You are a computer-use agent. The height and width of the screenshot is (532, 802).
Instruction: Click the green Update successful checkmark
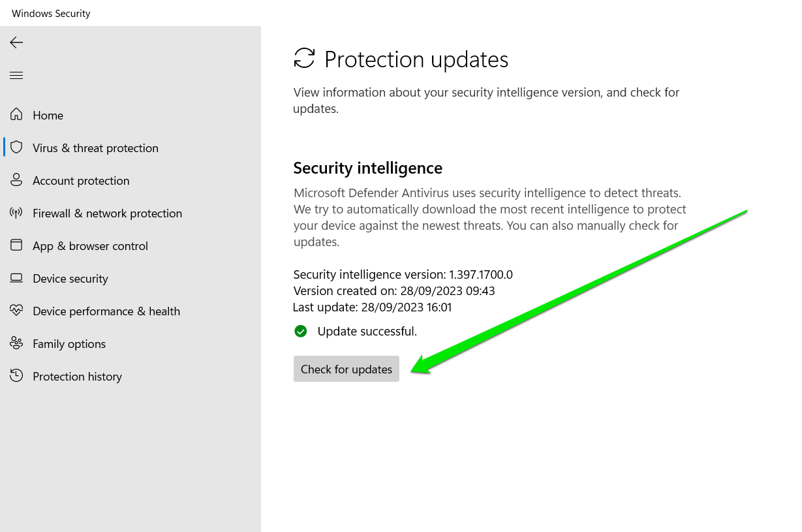click(301, 331)
